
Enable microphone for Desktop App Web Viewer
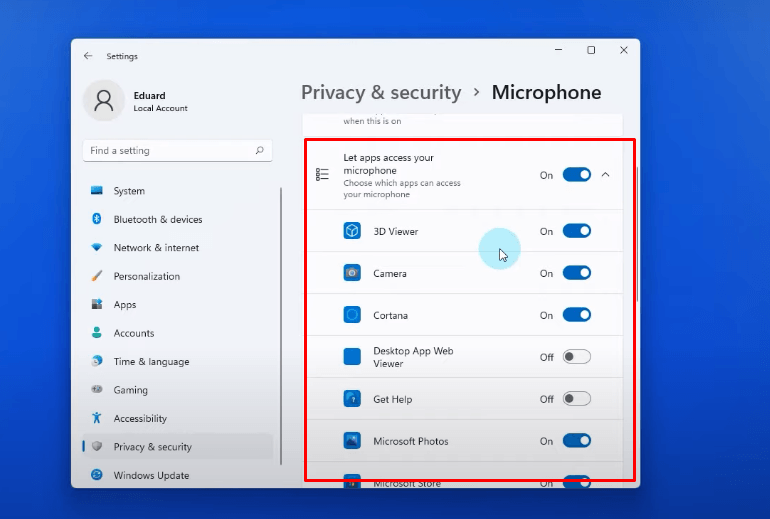pos(577,357)
